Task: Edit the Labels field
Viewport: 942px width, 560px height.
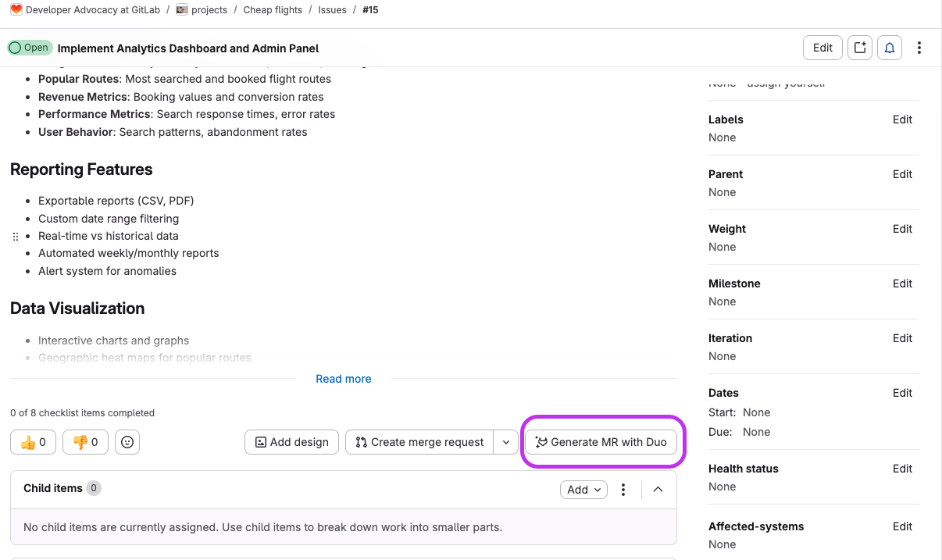Action: coord(902,119)
